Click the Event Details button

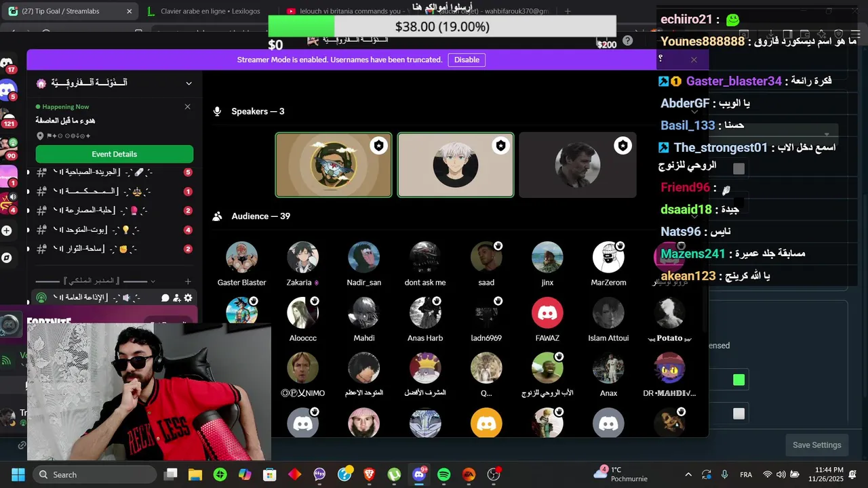[x=115, y=154]
